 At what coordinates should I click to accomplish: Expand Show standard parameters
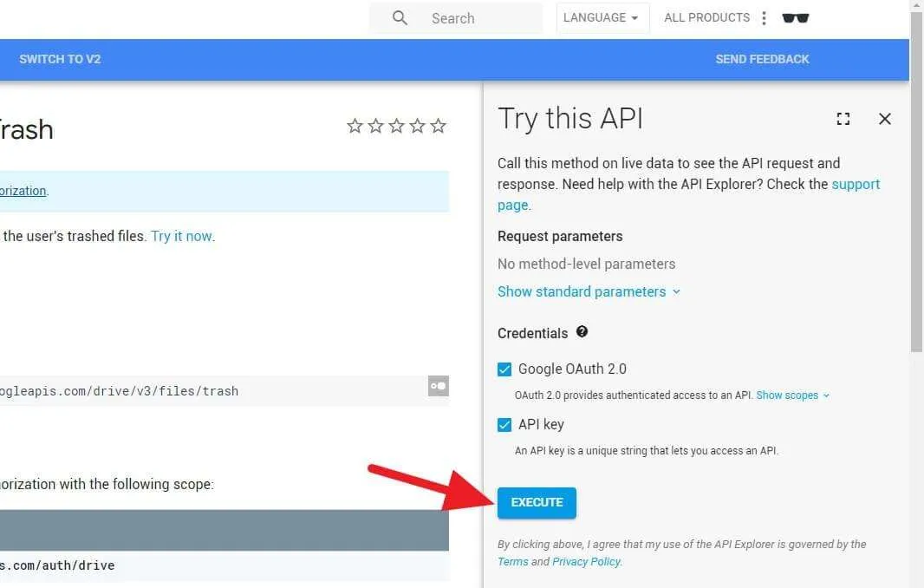(589, 291)
